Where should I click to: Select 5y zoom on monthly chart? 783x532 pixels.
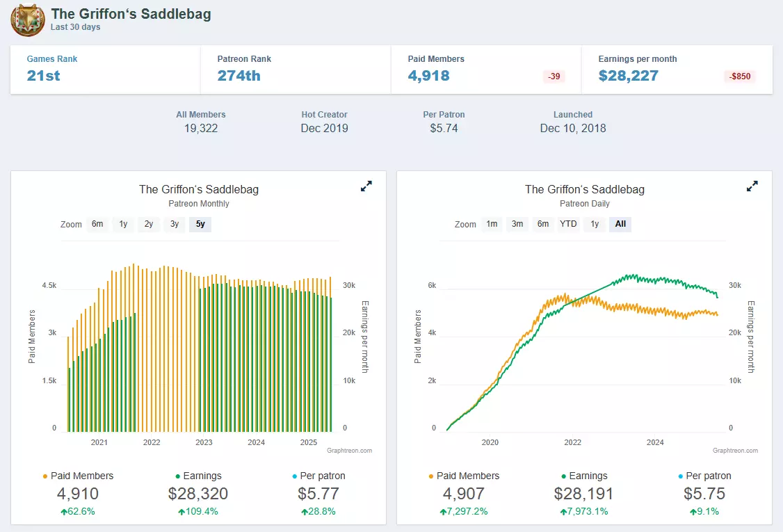click(x=200, y=224)
